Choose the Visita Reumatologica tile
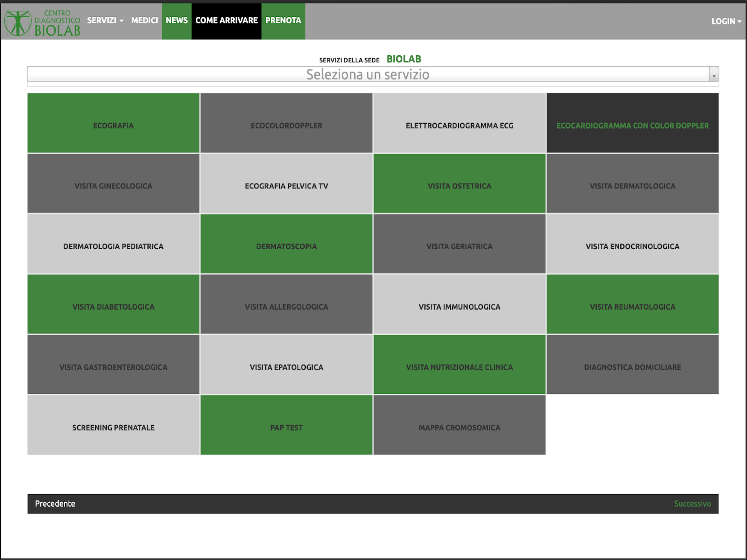 tap(632, 304)
